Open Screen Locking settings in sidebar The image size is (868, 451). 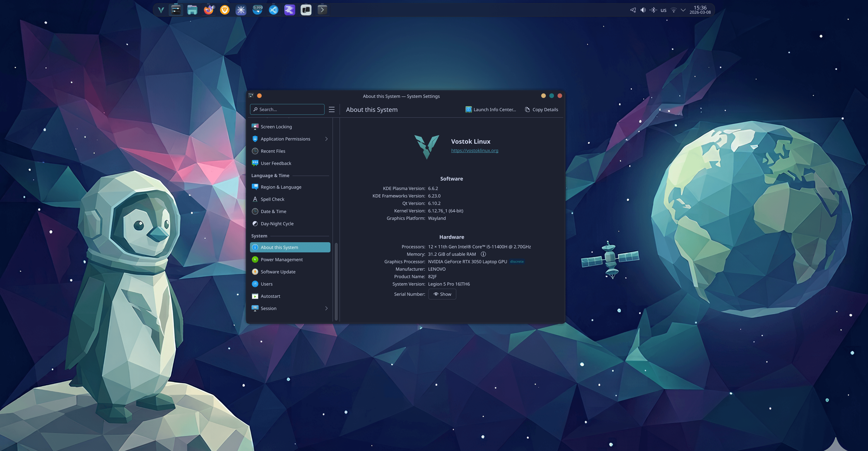click(x=276, y=126)
